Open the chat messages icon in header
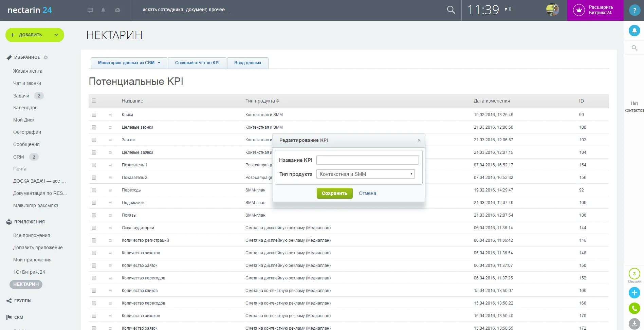Viewport: 644px width, 330px height. [90, 10]
